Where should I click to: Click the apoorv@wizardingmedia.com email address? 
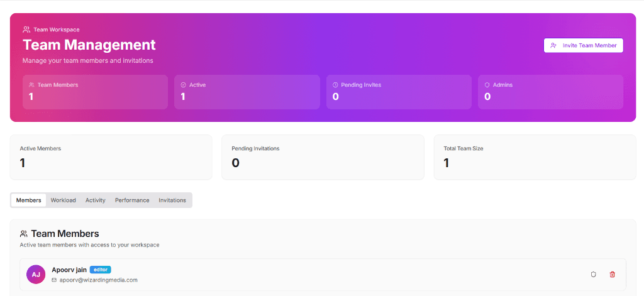[x=98, y=280]
